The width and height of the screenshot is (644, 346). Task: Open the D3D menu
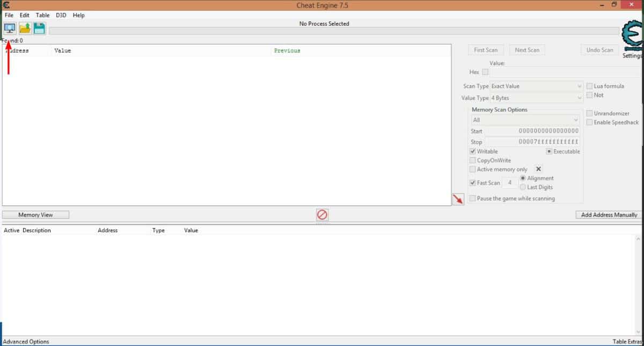pyautogui.click(x=61, y=15)
